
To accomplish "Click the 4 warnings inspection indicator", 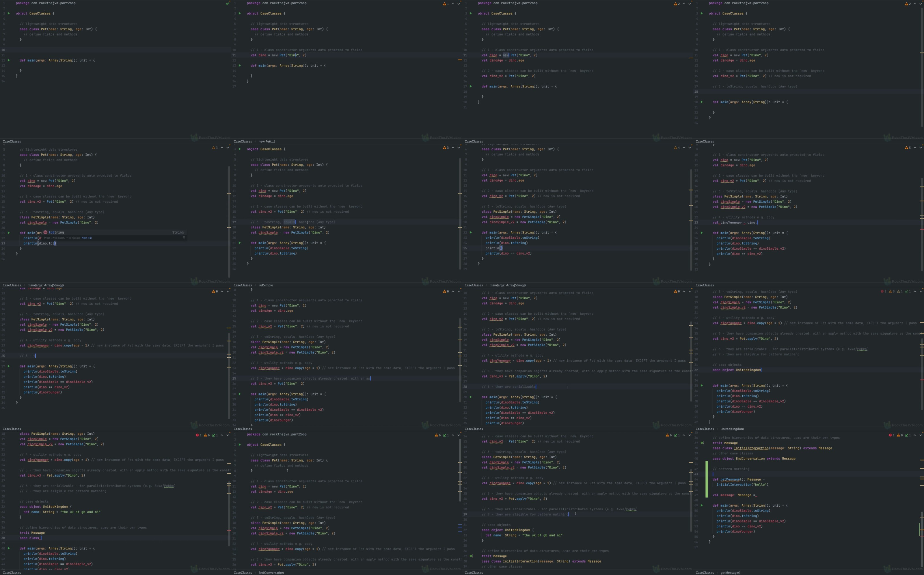I will point(677,148).
